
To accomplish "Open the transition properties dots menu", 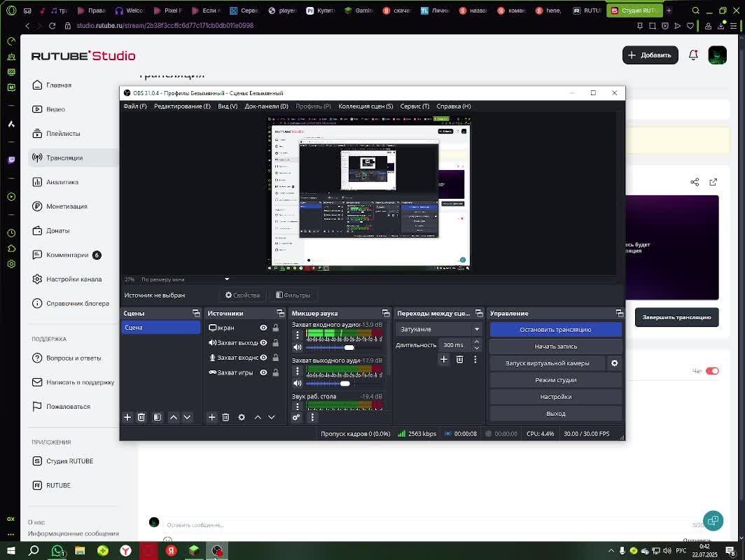I will click(x=475, y=360).
